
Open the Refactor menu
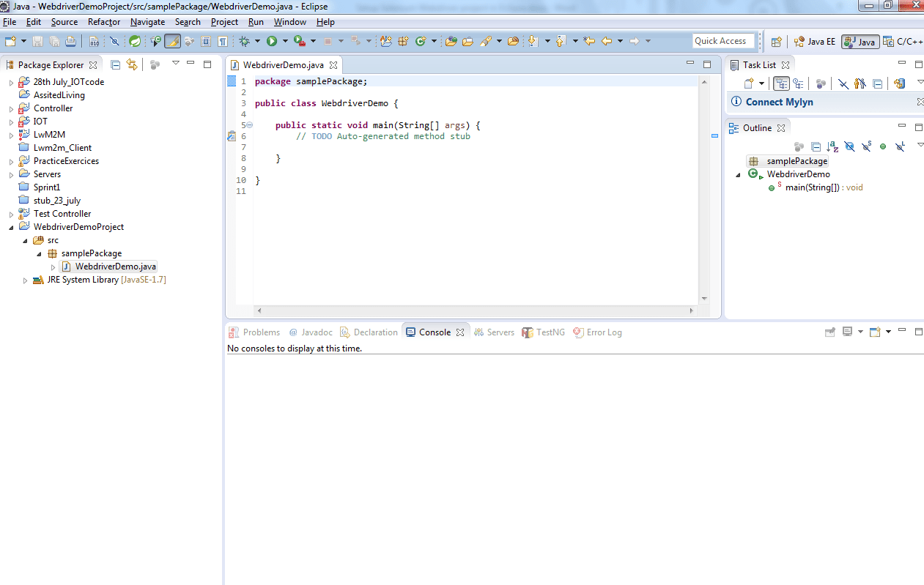(x=104, y=22)
